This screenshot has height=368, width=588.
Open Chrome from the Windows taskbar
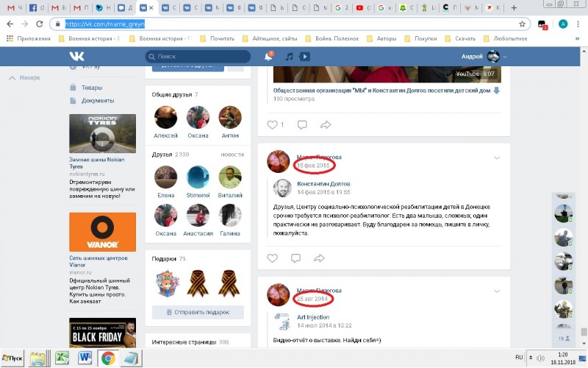pyautogui.click(x=107, y=358)
